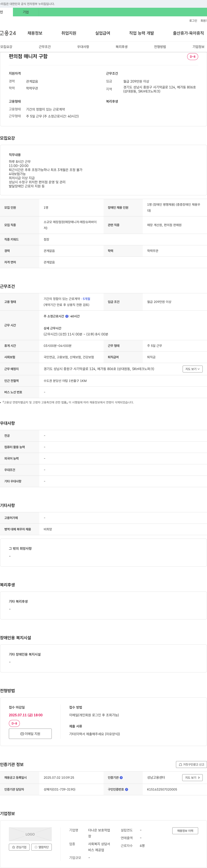Open the 구인인증번호 help question-mark icon

[x=127, y=789]
